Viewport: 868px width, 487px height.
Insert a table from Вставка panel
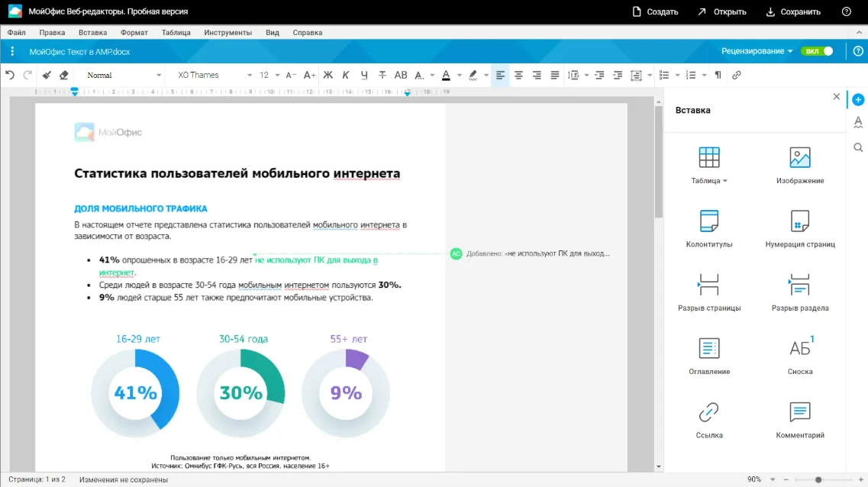coord(708,158)
